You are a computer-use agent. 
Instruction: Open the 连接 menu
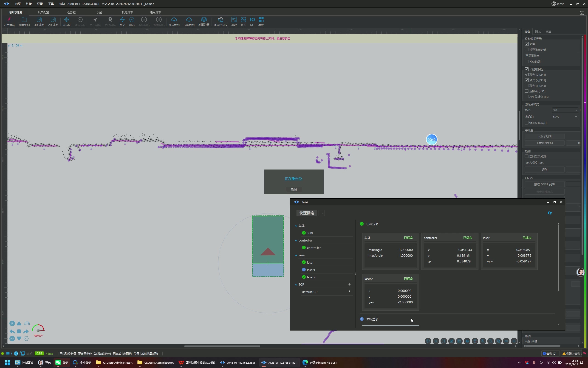29,4
